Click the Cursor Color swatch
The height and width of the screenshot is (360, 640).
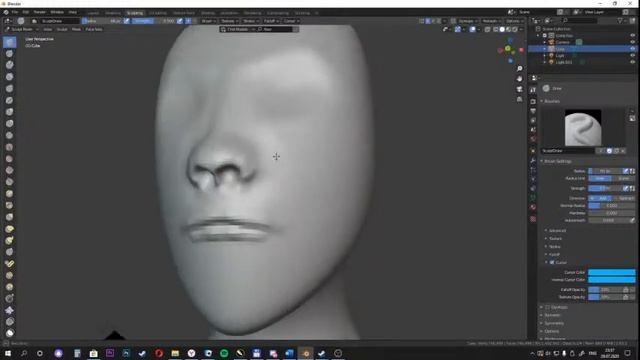click(x=611, y=272)
